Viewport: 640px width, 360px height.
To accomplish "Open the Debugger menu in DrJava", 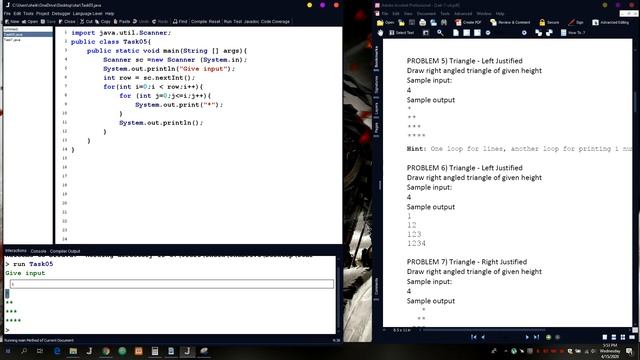I will point(61,13).
